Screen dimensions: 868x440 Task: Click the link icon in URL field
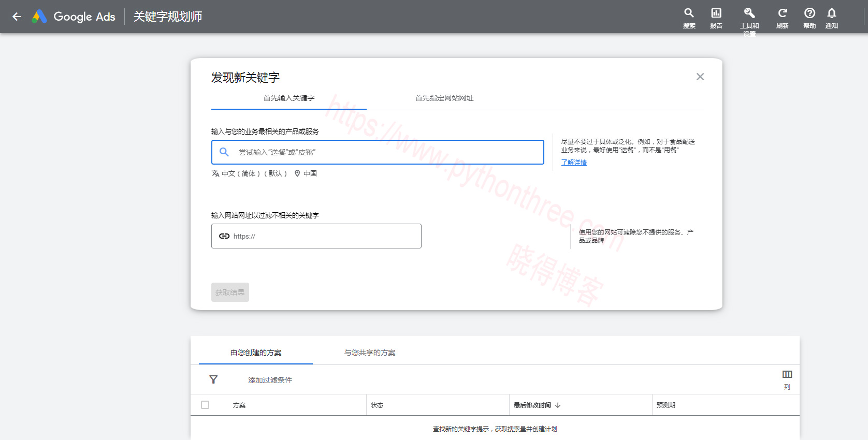tap(224, 236)
